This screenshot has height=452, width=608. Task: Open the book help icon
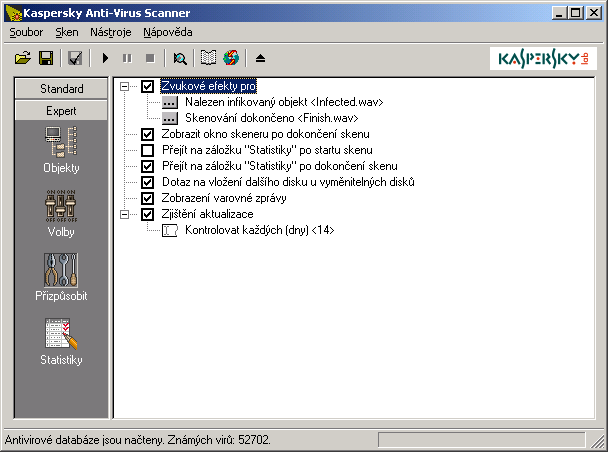(x=208, y=58)
